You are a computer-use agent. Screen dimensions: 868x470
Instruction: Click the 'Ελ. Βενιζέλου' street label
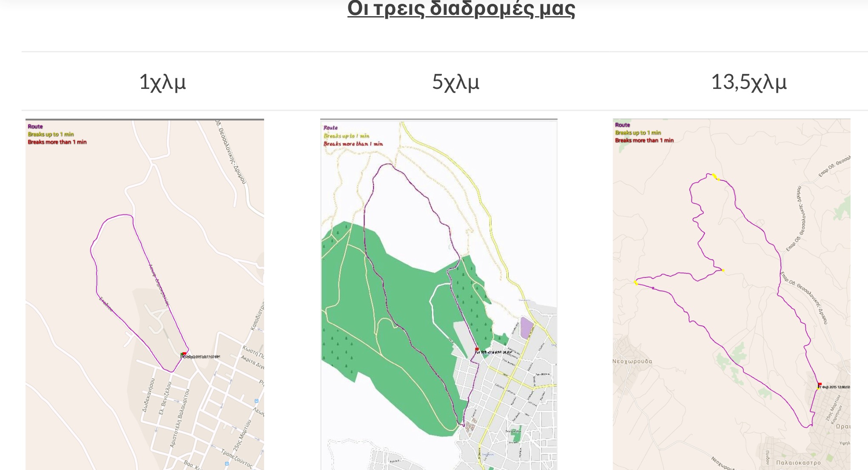(165, 398)
